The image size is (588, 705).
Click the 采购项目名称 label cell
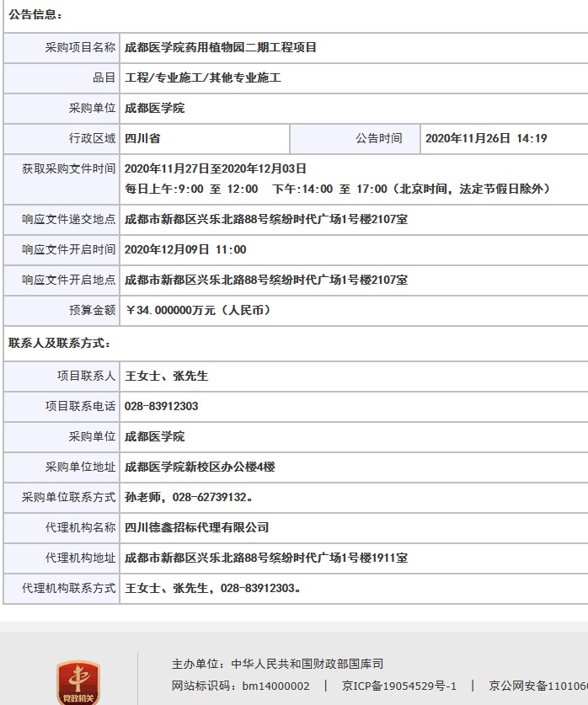tap(61, 47)
